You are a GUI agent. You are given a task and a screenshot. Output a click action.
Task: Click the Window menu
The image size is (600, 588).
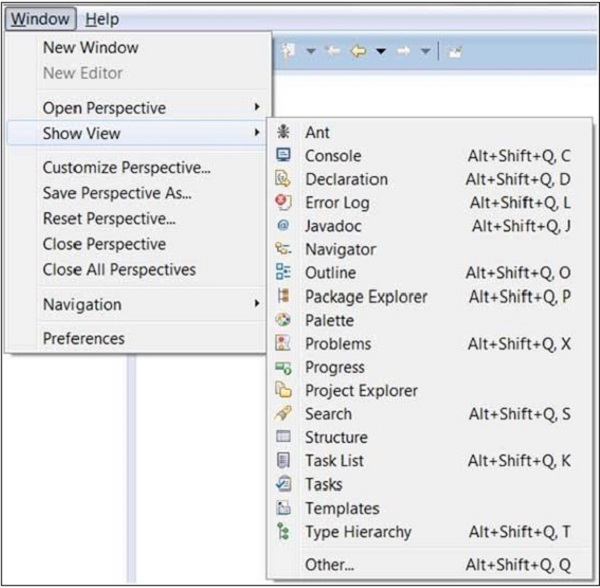tap(40, 19)
